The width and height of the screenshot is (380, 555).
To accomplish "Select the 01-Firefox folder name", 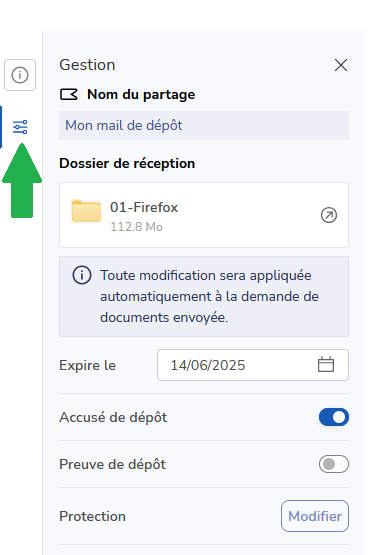I will tap(144, 207).
